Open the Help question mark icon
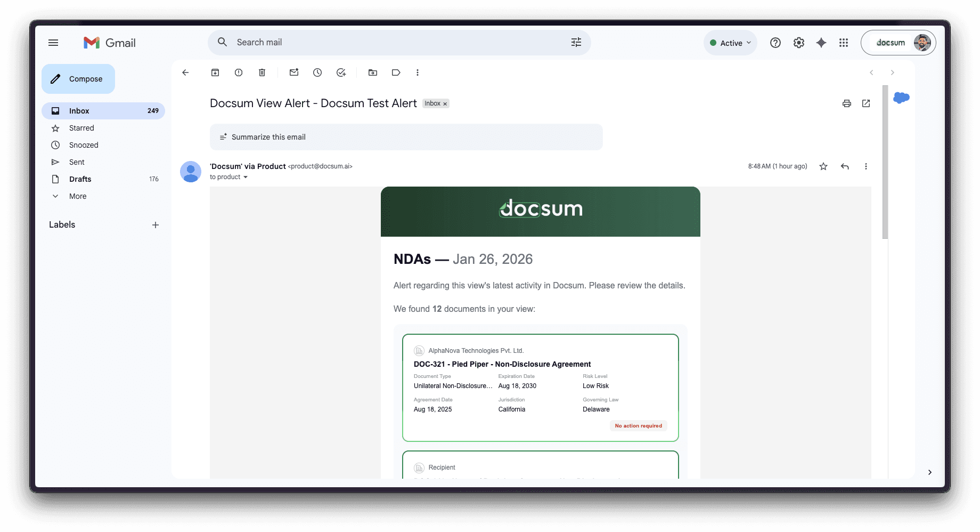This screenshot has width=980, height=532. point(775,43)
